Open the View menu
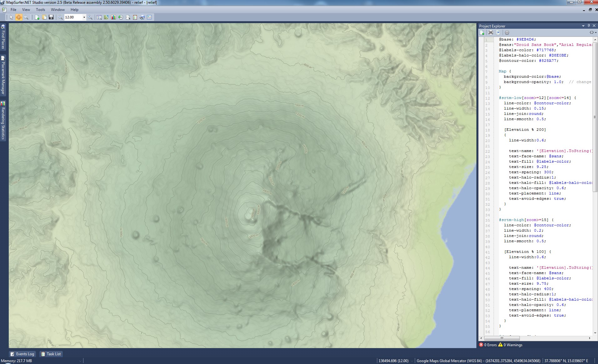 click(26, 10)
